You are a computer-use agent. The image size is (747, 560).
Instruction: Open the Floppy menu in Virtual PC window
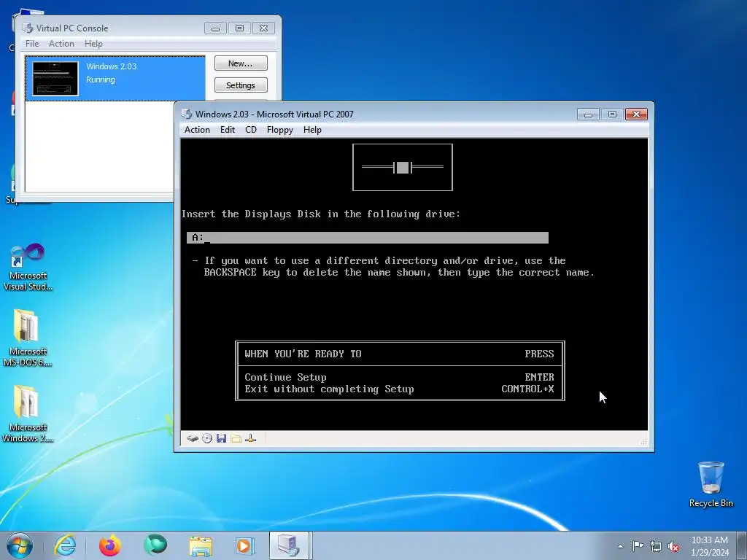coord(279,130)
